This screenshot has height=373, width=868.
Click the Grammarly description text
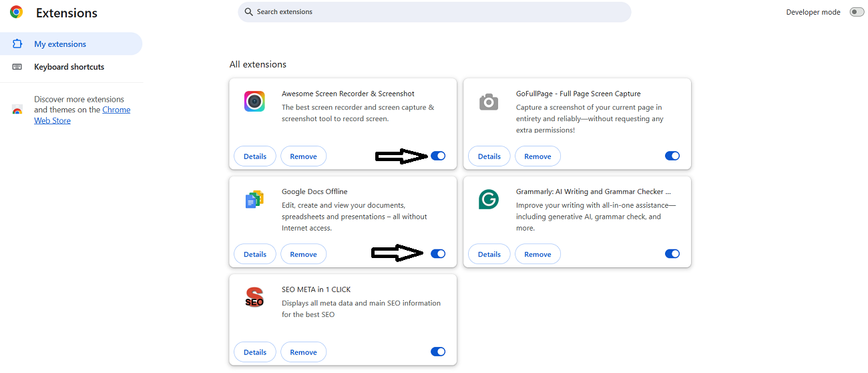coord(596,217)
